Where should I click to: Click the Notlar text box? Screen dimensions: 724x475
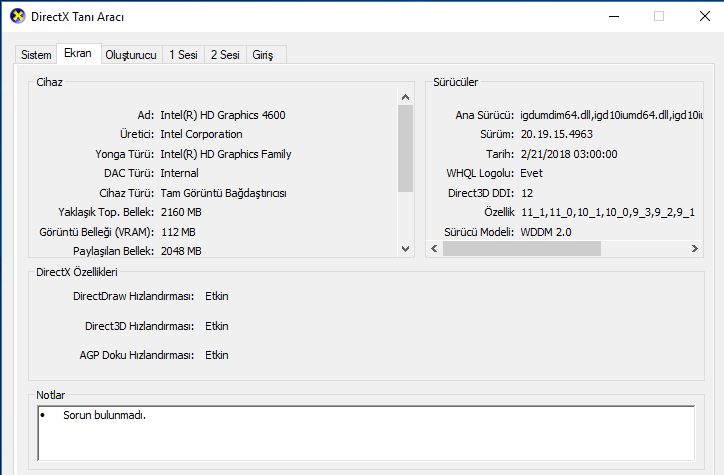tap(366, 433)
